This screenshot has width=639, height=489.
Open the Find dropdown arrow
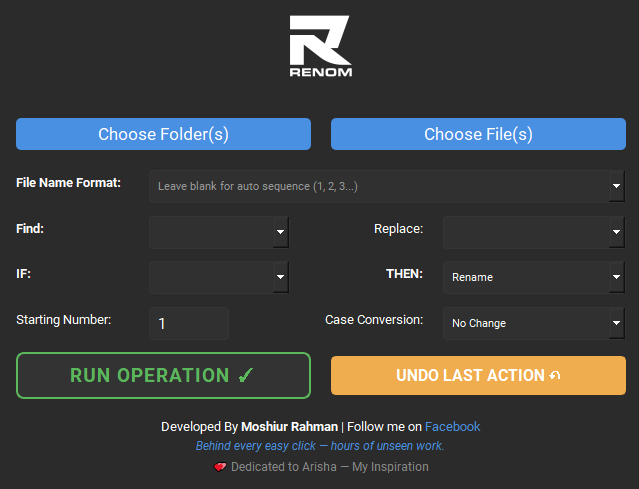point(280,232)
